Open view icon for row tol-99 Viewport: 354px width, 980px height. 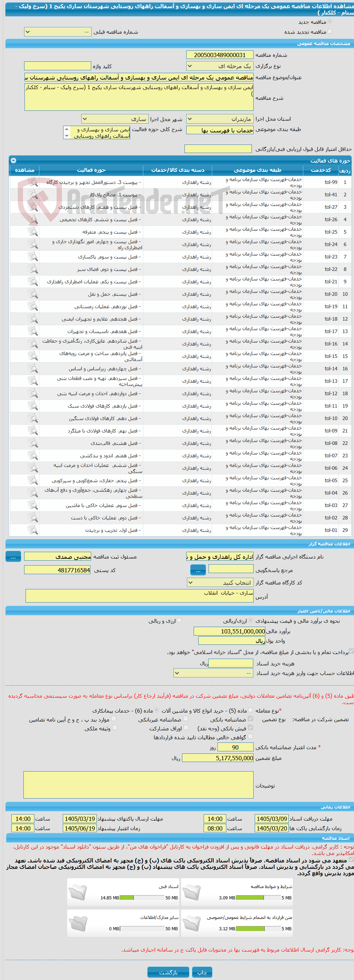[33, 182]
